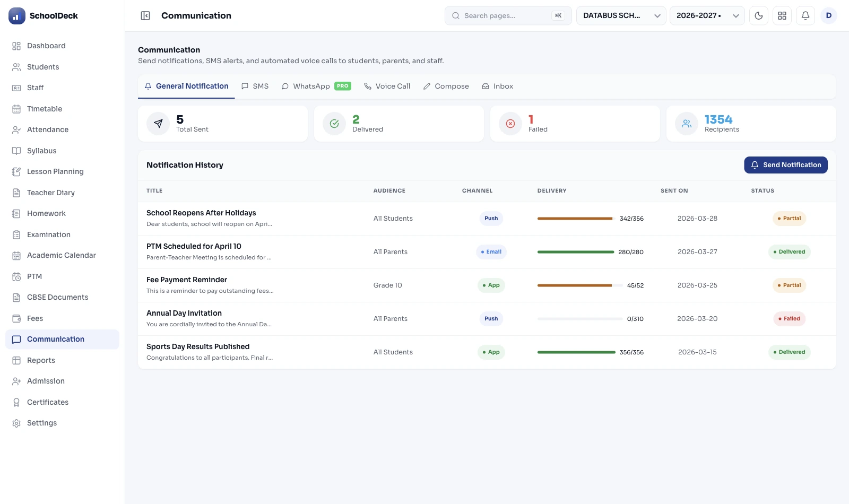The height and width of the screenshot is (504, 849).
Task: Open notifications bell in header
Action: click(805, 16)
